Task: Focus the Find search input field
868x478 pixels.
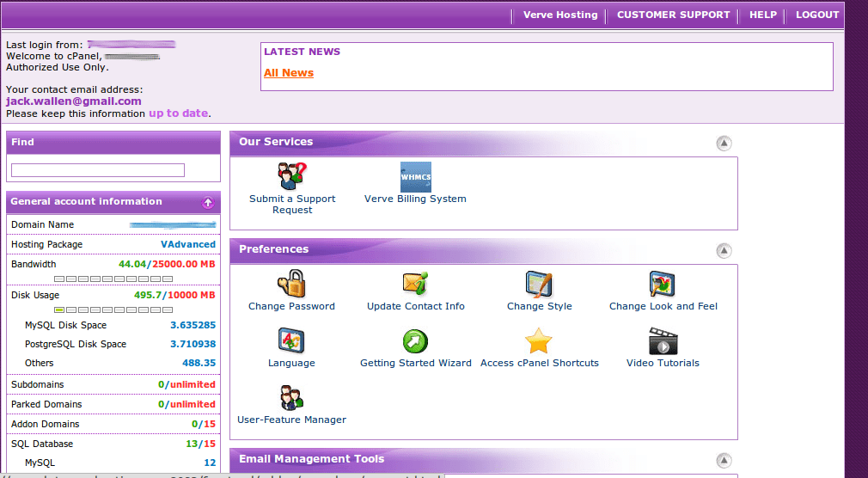Action: coord(98,170)
